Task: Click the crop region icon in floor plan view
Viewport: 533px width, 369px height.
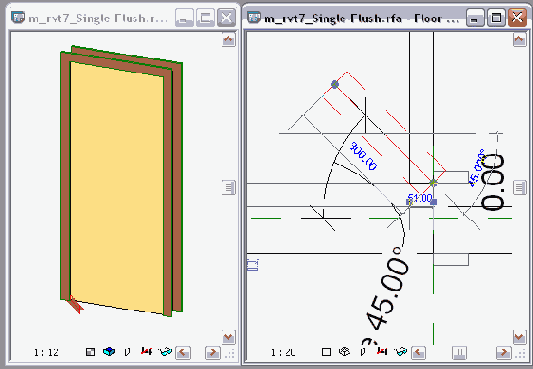Action: click(x=382, y=351)
